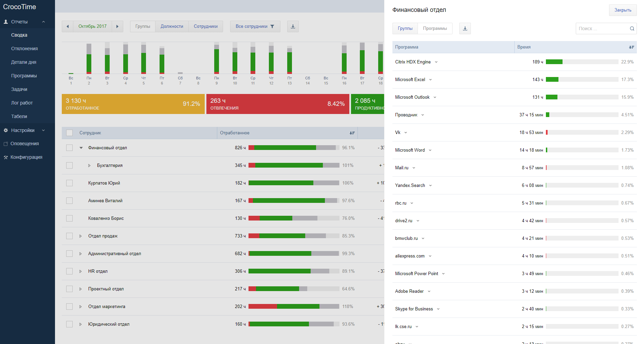644x344 pixels.
Task: Switch to Сотрудники tab
Action: [x=206, y=26]
